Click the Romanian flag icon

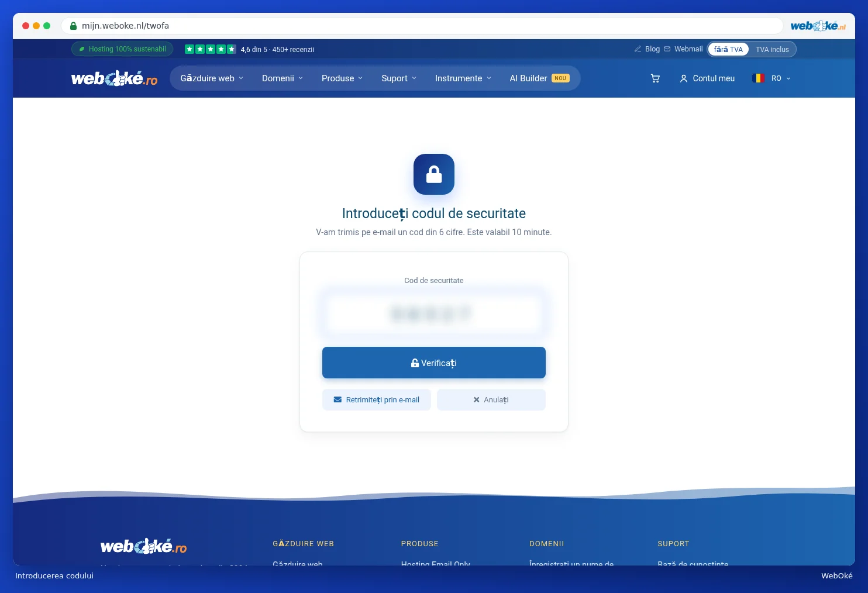[759, 78]
